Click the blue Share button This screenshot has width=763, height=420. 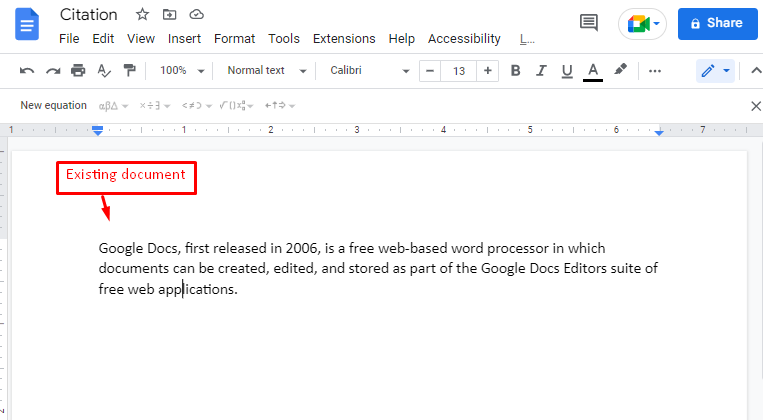(x=718, y=23)
